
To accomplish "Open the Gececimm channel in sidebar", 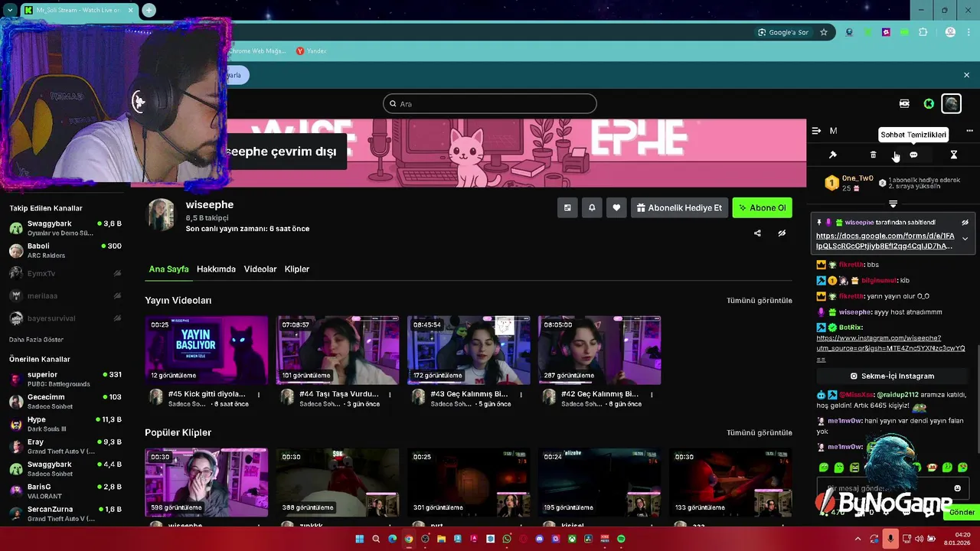I will pos(65,401).
